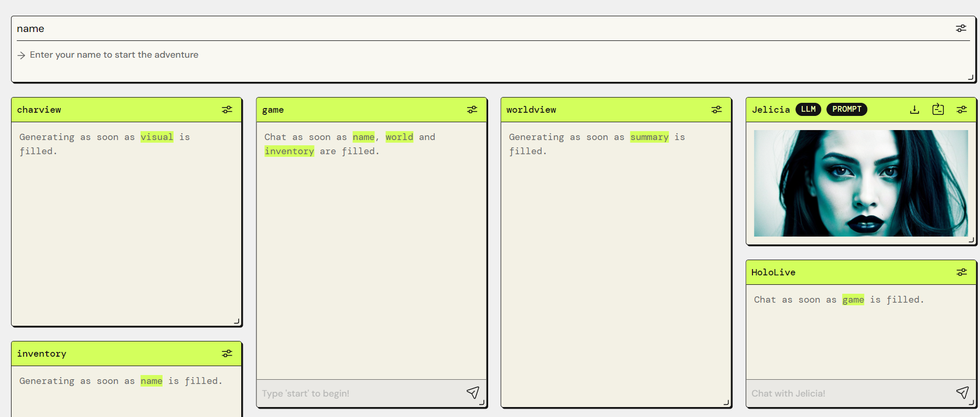Open settings icon of the charview panel
980x417 pixels.
227,110
